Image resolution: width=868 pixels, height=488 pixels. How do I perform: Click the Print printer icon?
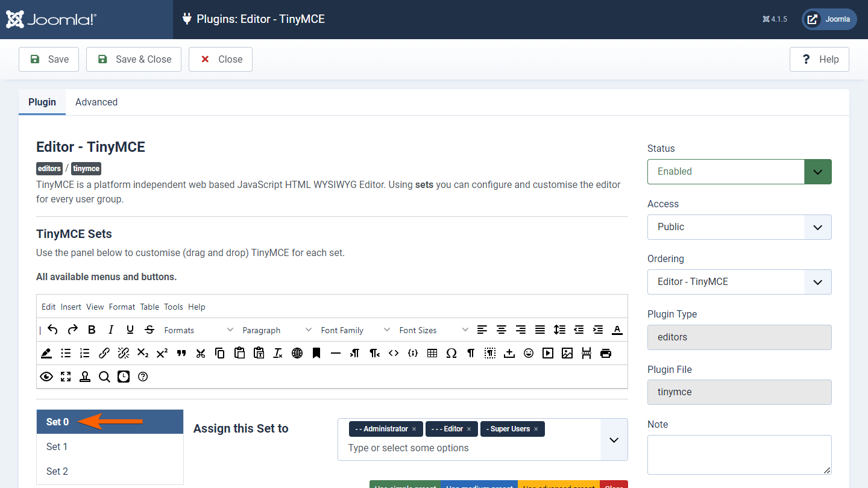coord(606,353)
